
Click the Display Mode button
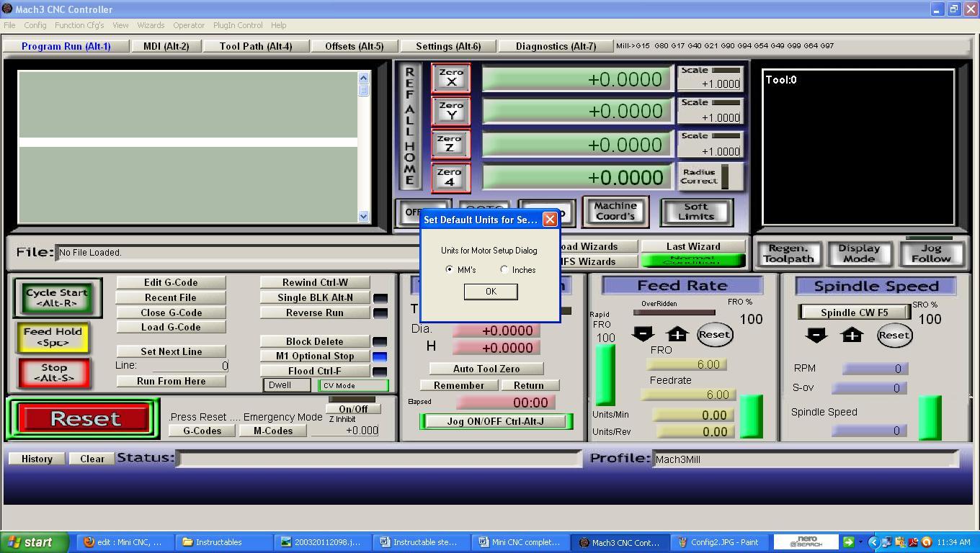coord(858,253)
